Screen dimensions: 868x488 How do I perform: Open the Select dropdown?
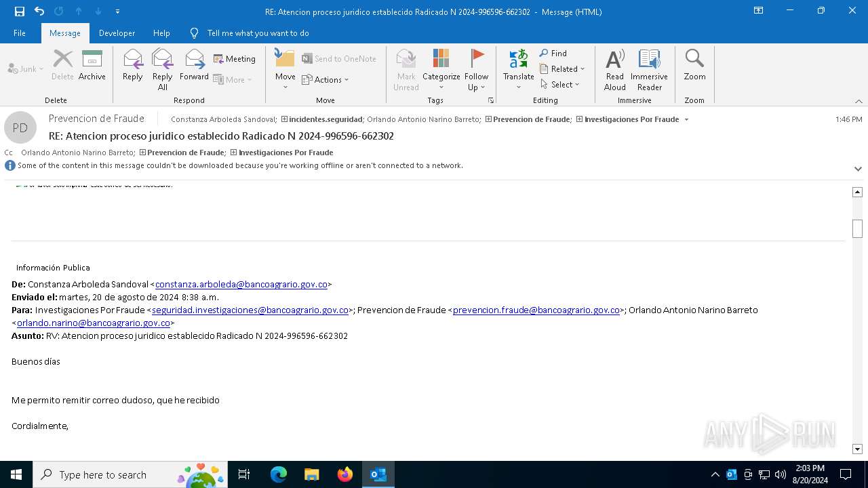click(560, 84)
